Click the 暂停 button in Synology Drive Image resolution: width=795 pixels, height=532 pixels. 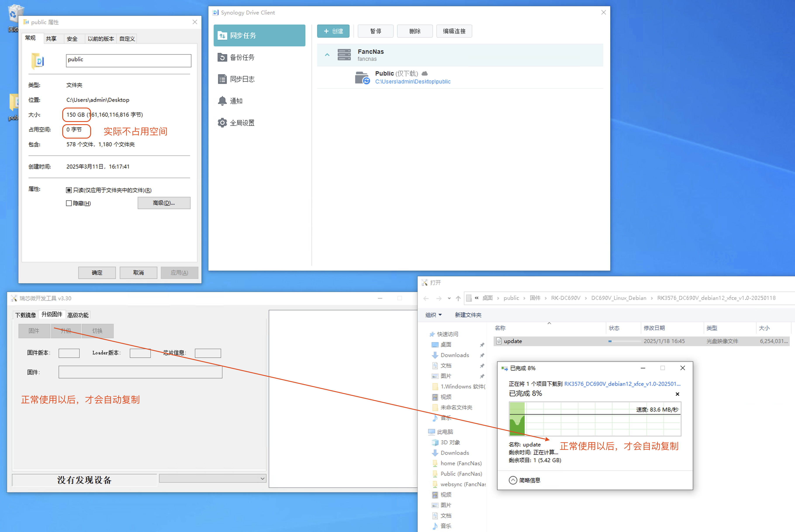point(376,31)
